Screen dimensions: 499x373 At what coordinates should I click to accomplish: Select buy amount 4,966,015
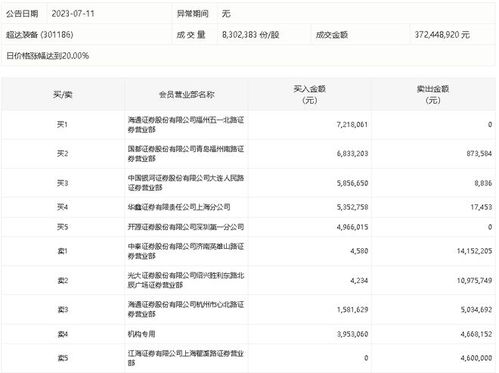[352, 227]
